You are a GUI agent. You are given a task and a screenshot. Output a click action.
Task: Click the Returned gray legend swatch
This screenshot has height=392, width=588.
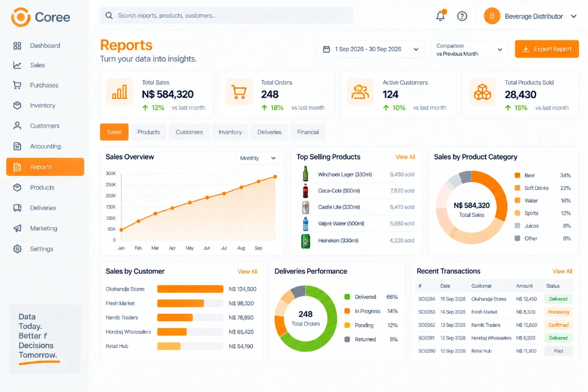(347, 339)
